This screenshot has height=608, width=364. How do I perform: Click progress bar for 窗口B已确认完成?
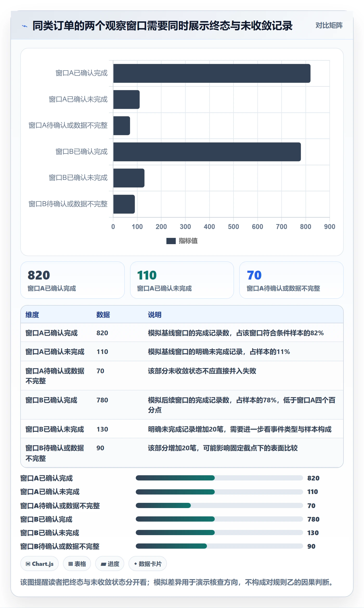tap(219, 519)
